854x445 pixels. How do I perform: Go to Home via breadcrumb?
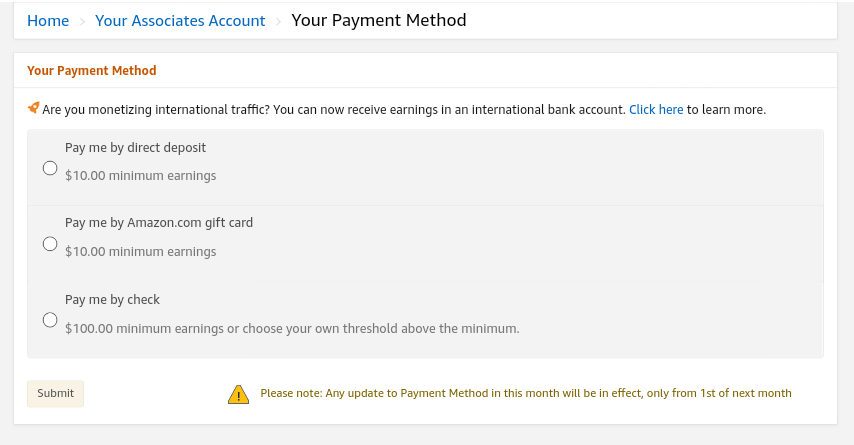[x=48, y=20]
